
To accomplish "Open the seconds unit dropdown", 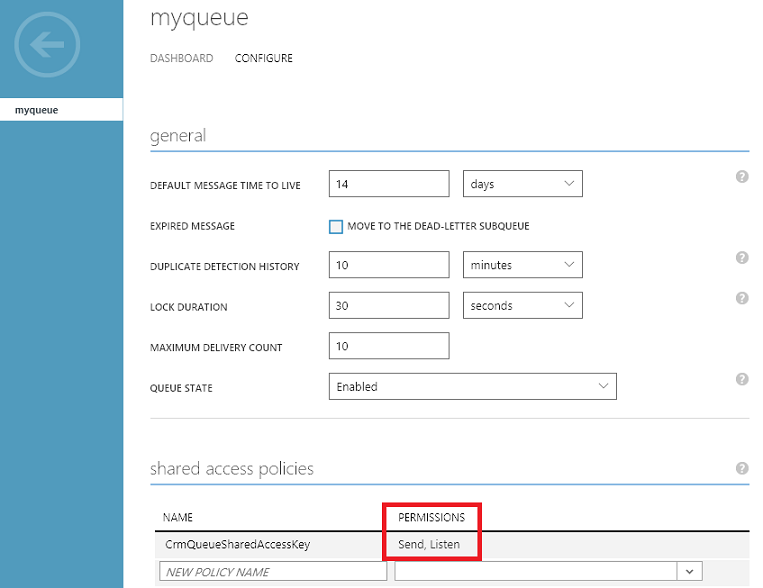I will tap(523, 305).
